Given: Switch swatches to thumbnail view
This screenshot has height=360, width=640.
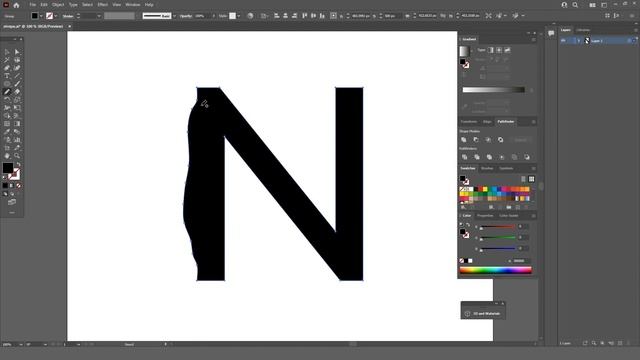Looking at the screenshot, I should point(531,179).
